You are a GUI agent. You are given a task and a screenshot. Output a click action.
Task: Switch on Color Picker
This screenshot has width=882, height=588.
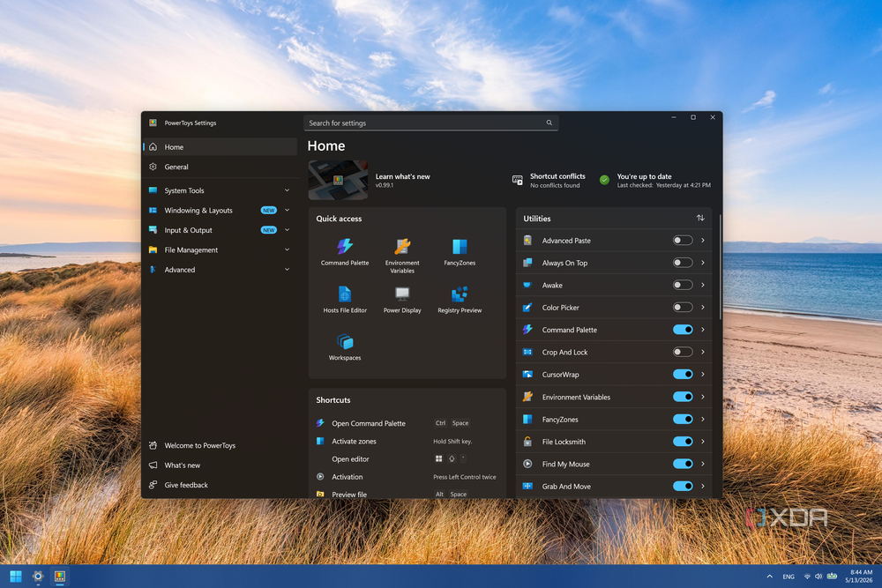coord(683,308)
